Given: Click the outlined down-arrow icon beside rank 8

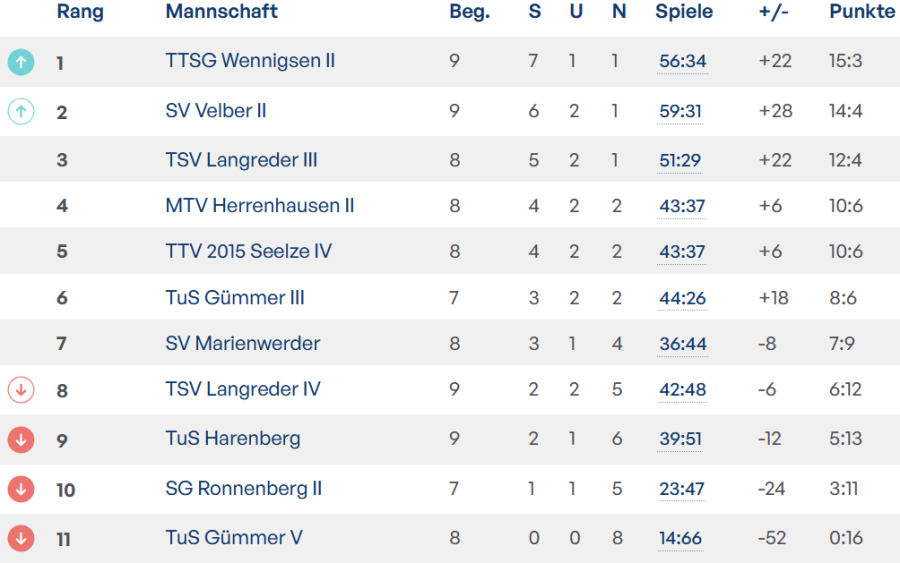Looking at the screenshot, I should click(x=21, y=389).
